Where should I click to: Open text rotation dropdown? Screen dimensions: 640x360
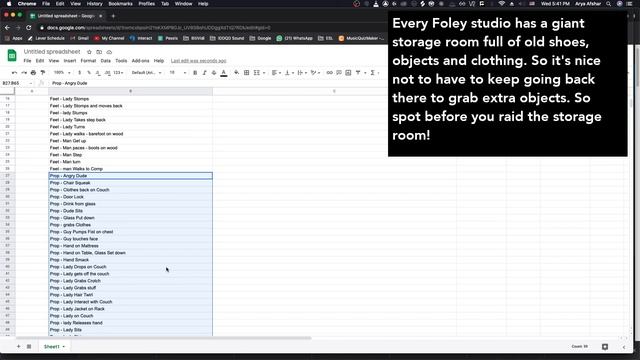315,73
